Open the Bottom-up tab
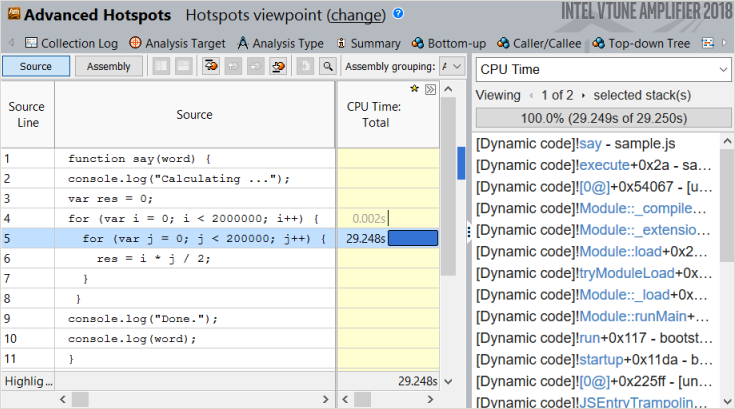Screen dimensions: 735x409 click(x=447, y=43)
